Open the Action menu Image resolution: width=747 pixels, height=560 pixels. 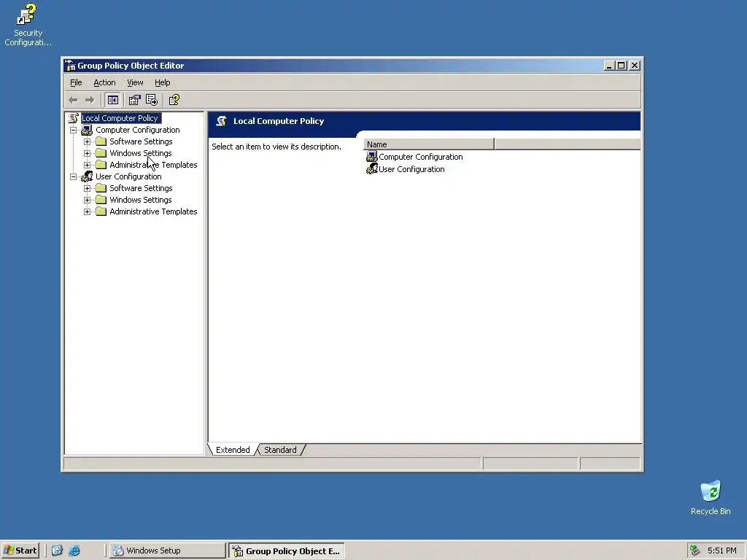point(104,82)
